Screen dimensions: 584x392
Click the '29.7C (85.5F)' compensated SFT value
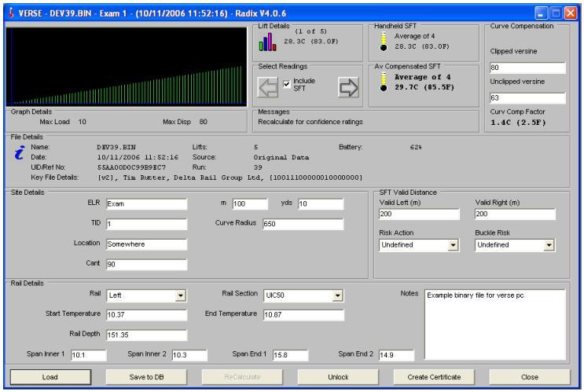(x=424, y=87)
